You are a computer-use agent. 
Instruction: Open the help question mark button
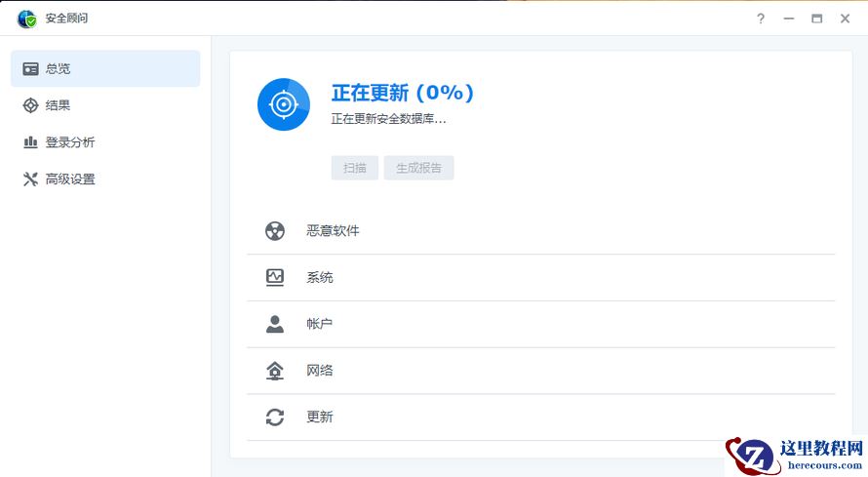pos(761,19)
